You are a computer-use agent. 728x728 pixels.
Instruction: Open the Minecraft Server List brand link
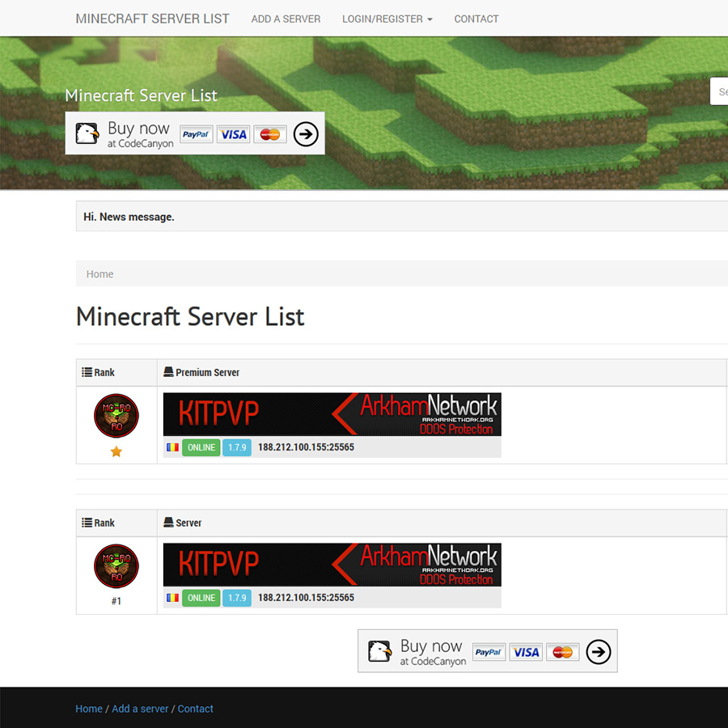point(152,19)
